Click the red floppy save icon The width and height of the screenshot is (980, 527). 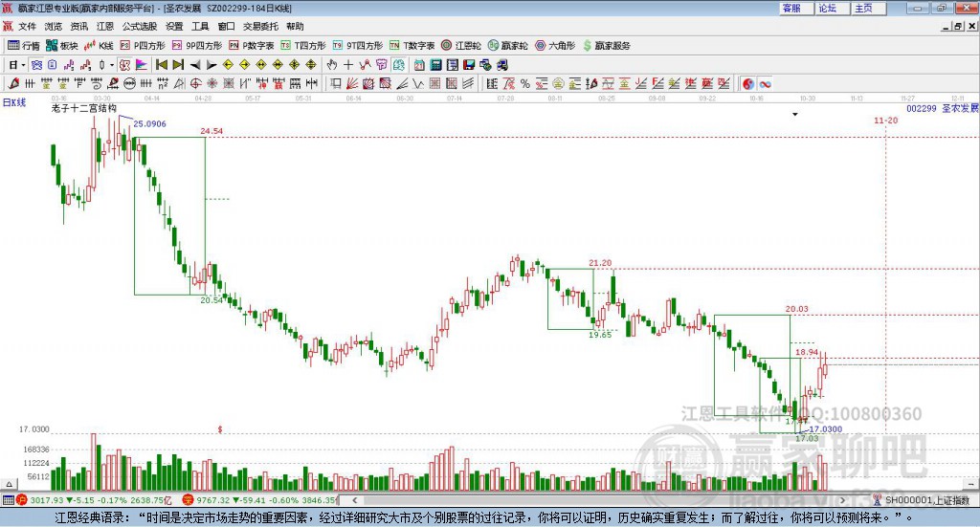pos(469,65)
